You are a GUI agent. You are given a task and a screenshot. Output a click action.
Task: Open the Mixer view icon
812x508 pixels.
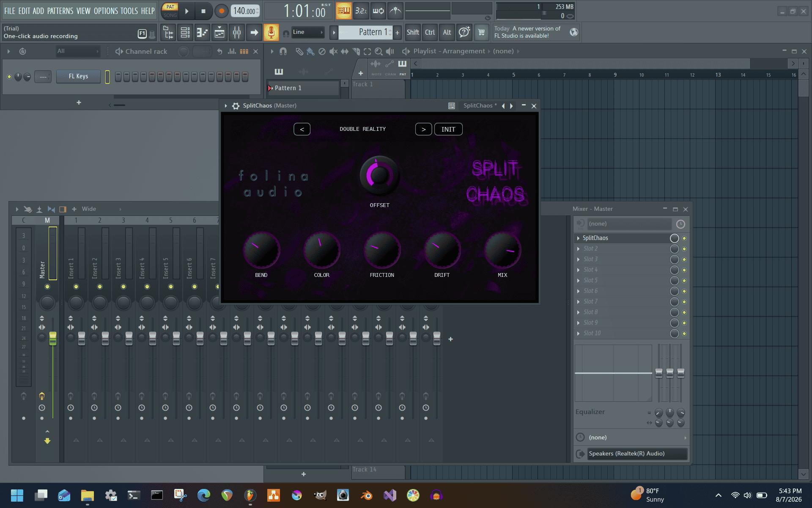point(237,33)
